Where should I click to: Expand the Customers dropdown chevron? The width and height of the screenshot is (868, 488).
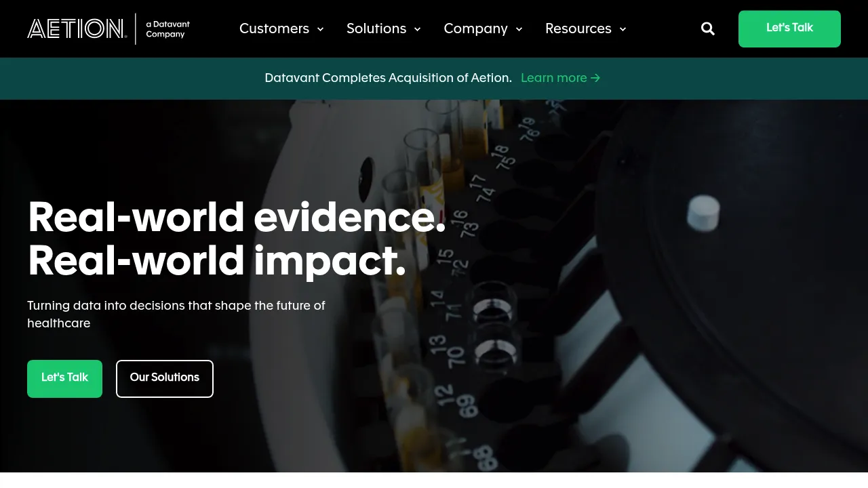tap(320, 29)
